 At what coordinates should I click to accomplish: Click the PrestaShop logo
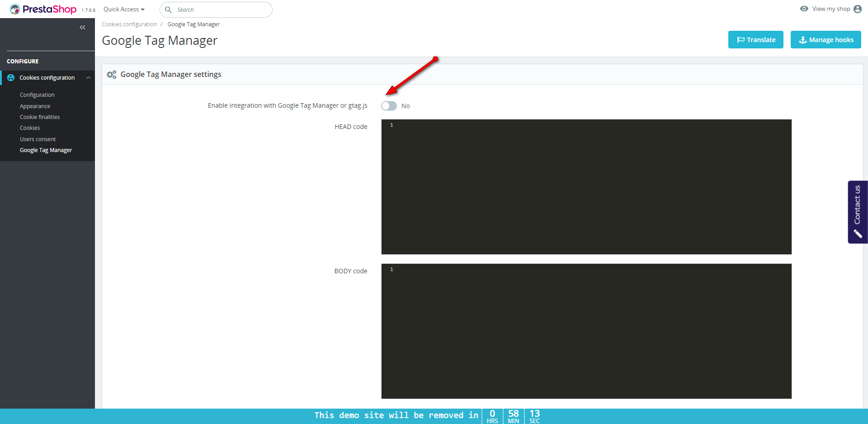43,9
